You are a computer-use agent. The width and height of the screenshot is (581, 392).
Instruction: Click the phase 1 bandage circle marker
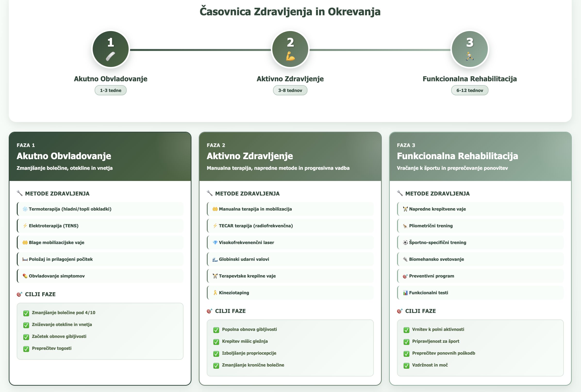click(110, 49)
